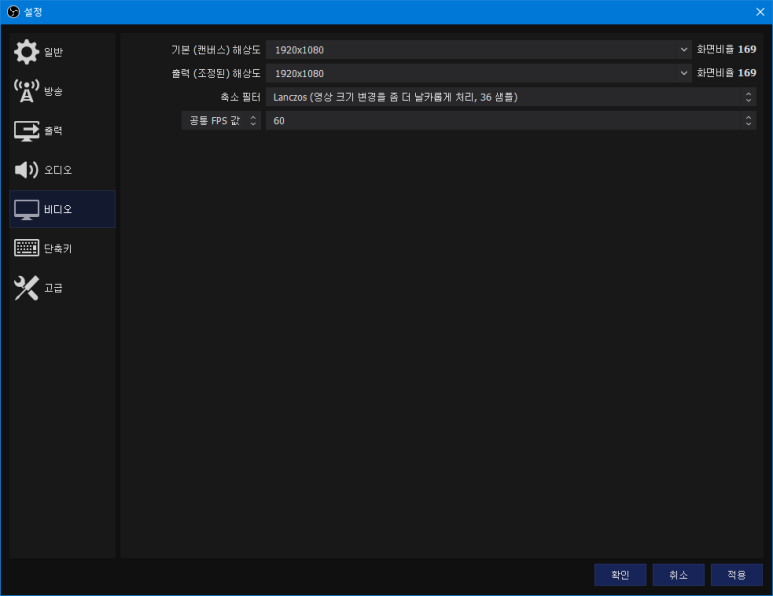Click the 비디오 monitor icon
Viewport: 773px width, 596px height.
26,210
